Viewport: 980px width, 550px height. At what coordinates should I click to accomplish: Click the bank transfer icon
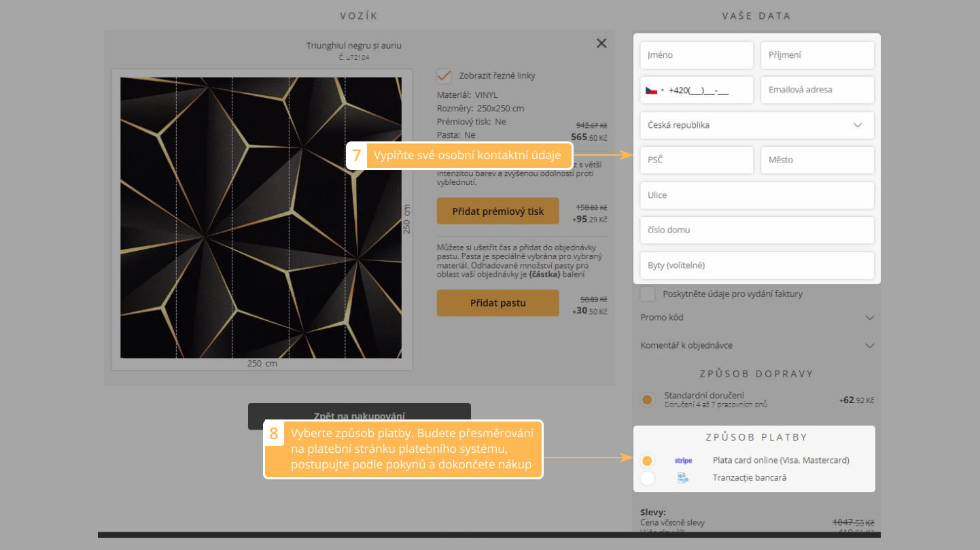point(683,478)
